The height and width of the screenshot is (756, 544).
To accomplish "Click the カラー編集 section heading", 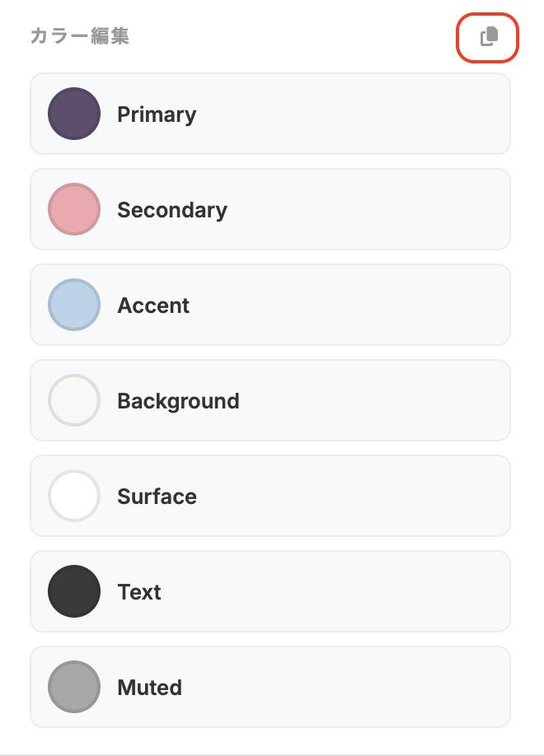I will pyautogui.click(x=79, y=36).
